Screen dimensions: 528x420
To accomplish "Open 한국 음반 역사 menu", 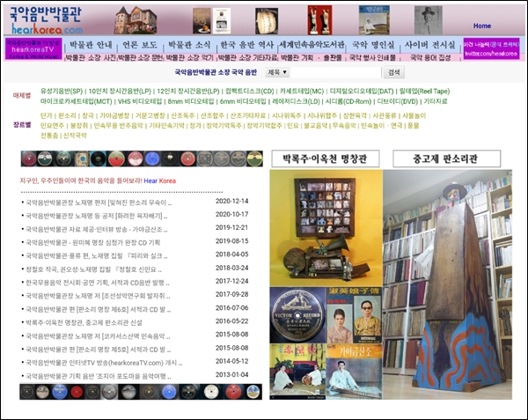I will (246, 45).
